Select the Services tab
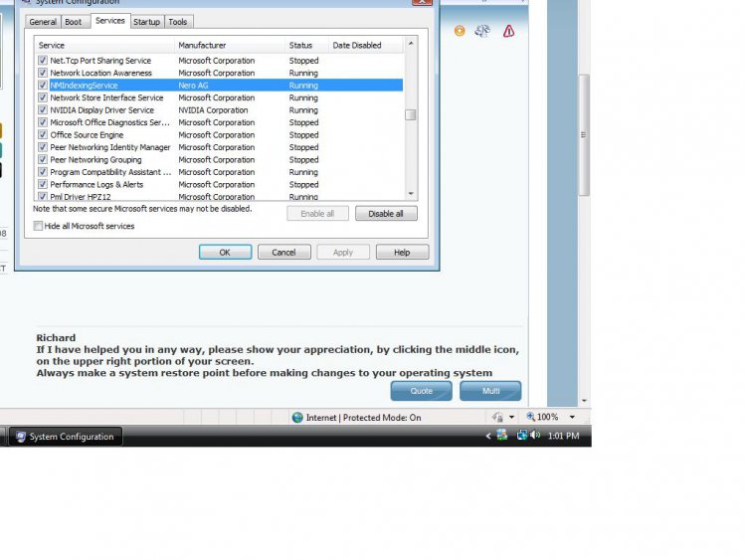This screenshot has width=746, height=560. (x=109, y=21)
